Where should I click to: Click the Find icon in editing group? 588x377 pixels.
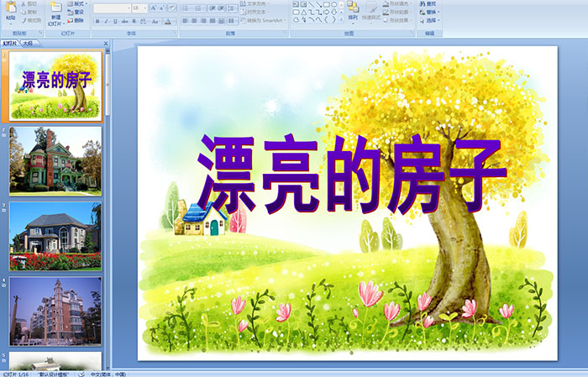click(428, 4)
